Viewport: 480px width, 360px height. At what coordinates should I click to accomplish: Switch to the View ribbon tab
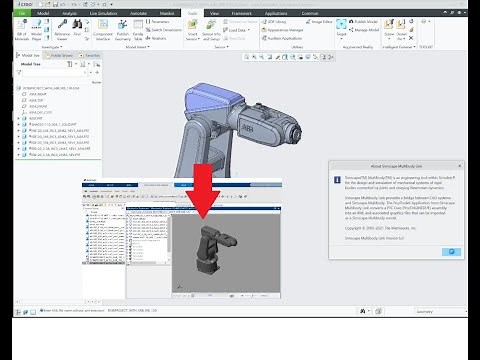(x=214, y=13)
